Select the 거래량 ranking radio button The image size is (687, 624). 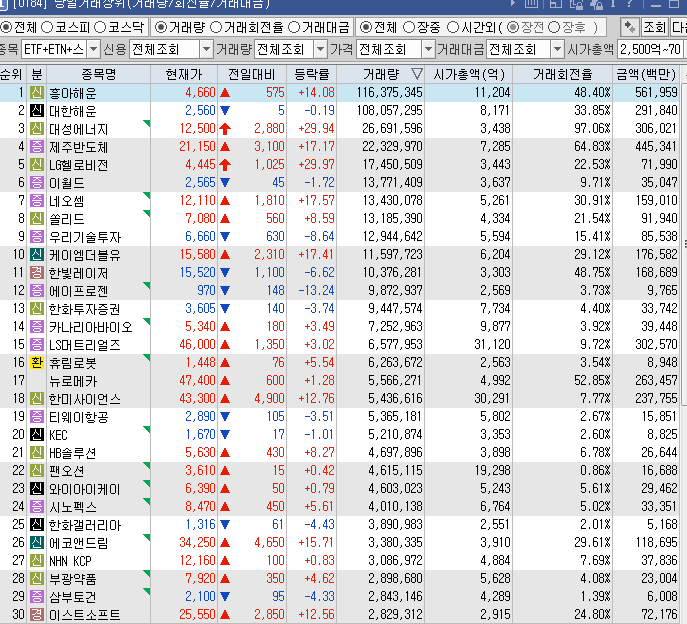[161, 28]
